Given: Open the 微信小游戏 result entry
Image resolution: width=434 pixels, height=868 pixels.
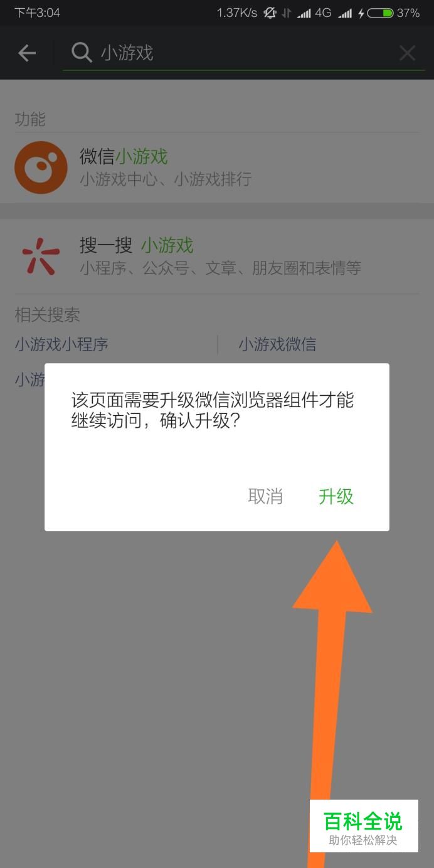Looking at the screenshot, I should click(217, 167).
